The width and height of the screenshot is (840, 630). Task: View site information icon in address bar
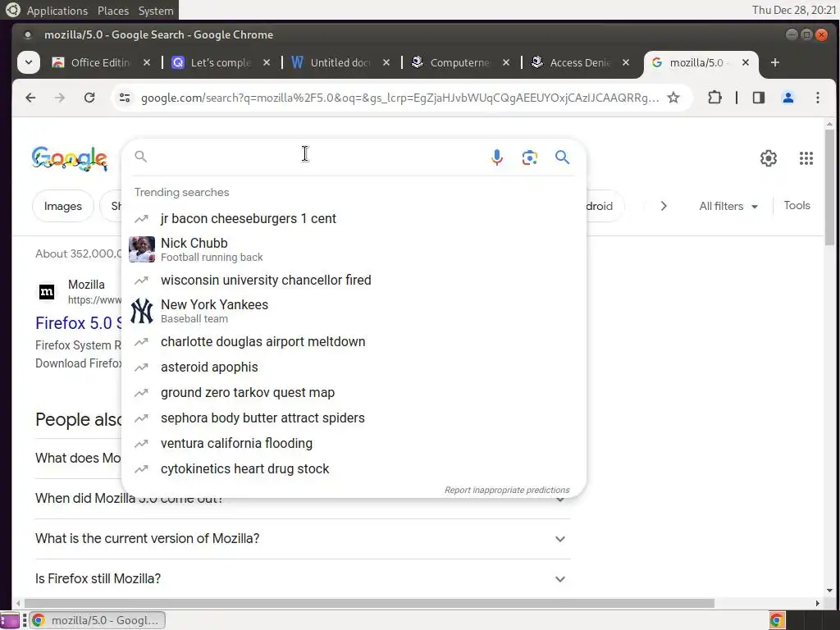click(125, 98)
